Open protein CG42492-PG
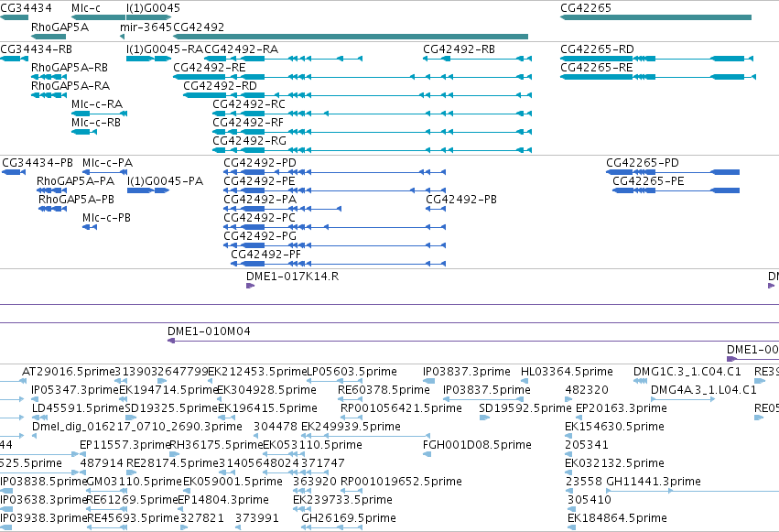The image size is (779, 532). pos(335,245)
